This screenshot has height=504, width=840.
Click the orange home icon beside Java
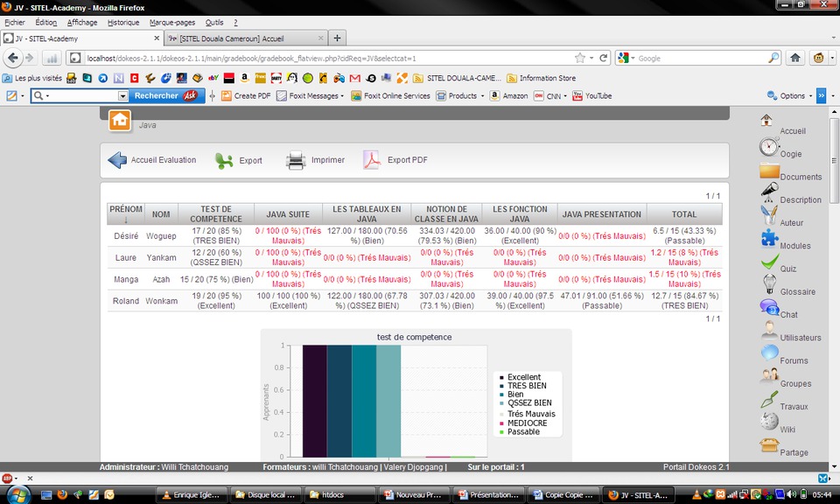120,121
